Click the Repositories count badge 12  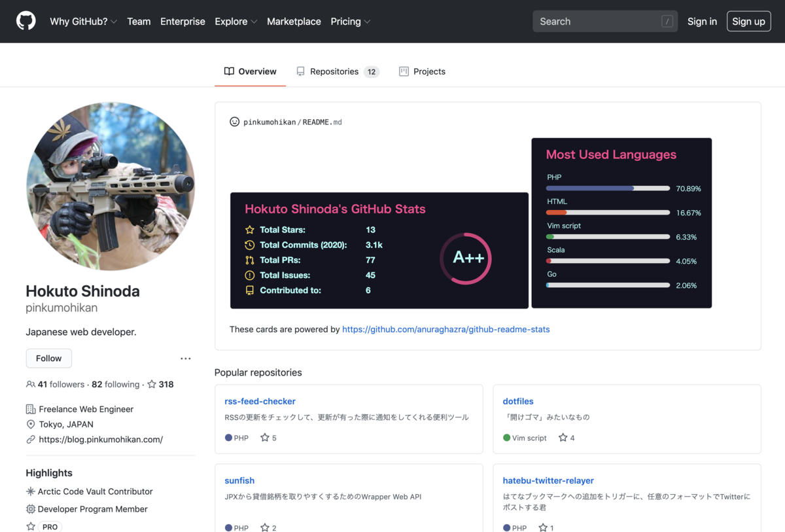coord(372,72)
